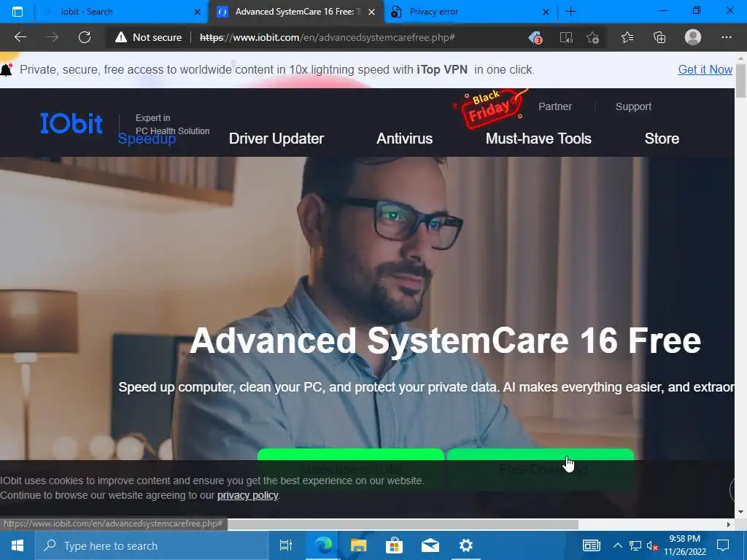The height and width of the screenshot is (560, 747).
Task: Open the Driver Updater menu
Action: point(276,139)
